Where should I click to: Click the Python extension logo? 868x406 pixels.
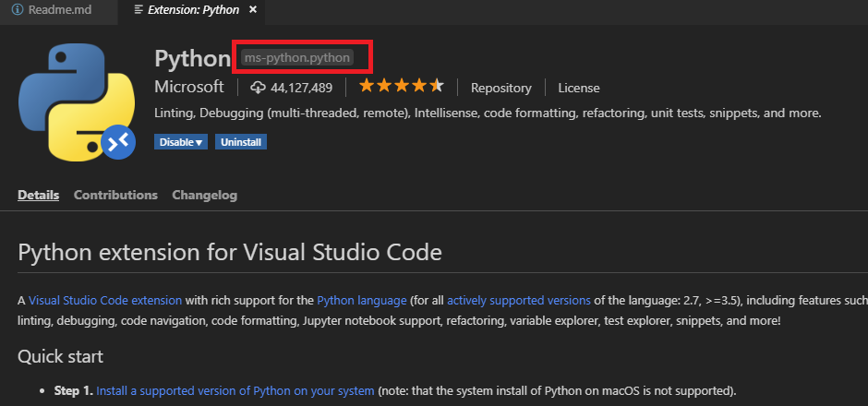tap(77, 101)
